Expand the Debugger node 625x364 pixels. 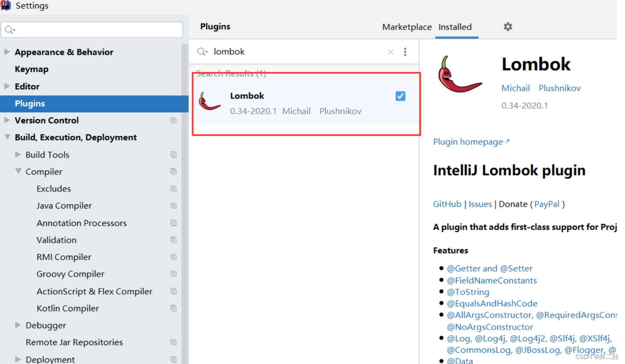point(18,325)
